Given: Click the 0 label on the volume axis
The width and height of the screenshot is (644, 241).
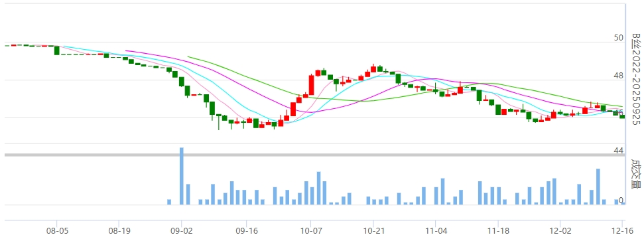Looking at the screenshot, I should click(x=621, y=201).
